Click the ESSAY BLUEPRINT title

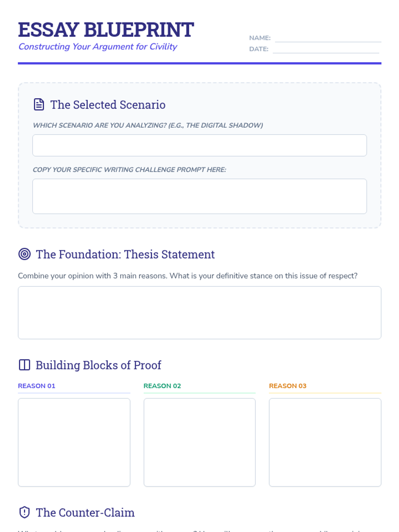click(106, 30)
